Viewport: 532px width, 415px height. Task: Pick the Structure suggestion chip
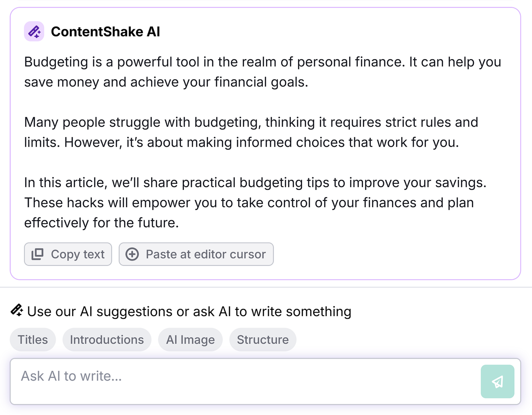point(263,340)
